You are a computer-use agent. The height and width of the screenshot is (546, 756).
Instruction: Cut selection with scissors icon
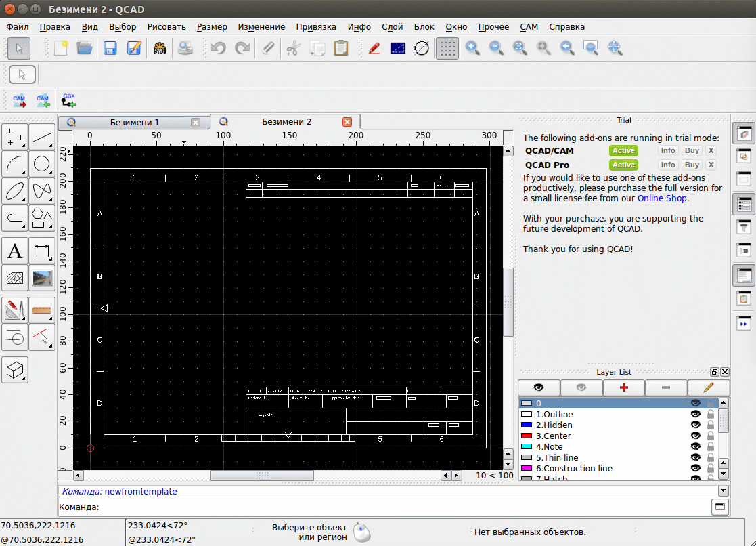click(292, 48)
